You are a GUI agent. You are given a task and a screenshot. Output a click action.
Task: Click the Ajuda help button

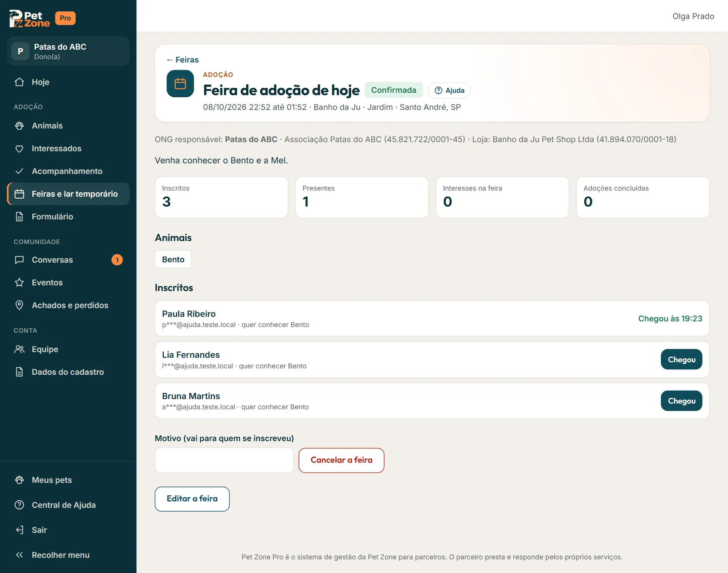pos(449,90)
